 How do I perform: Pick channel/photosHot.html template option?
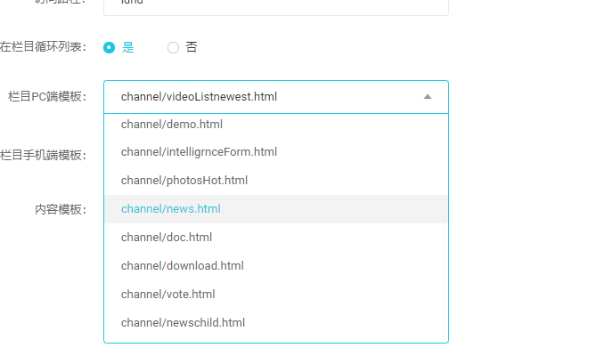184,181
